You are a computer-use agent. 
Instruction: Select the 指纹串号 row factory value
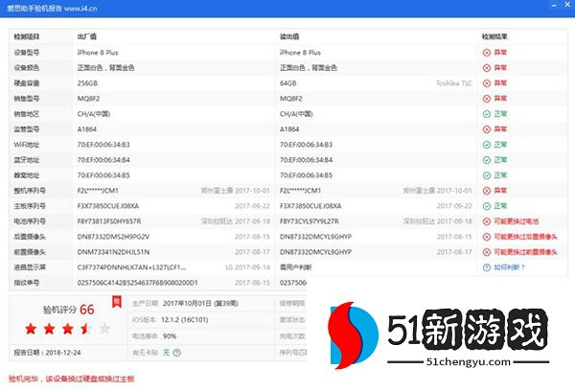[x=136, y=283]
